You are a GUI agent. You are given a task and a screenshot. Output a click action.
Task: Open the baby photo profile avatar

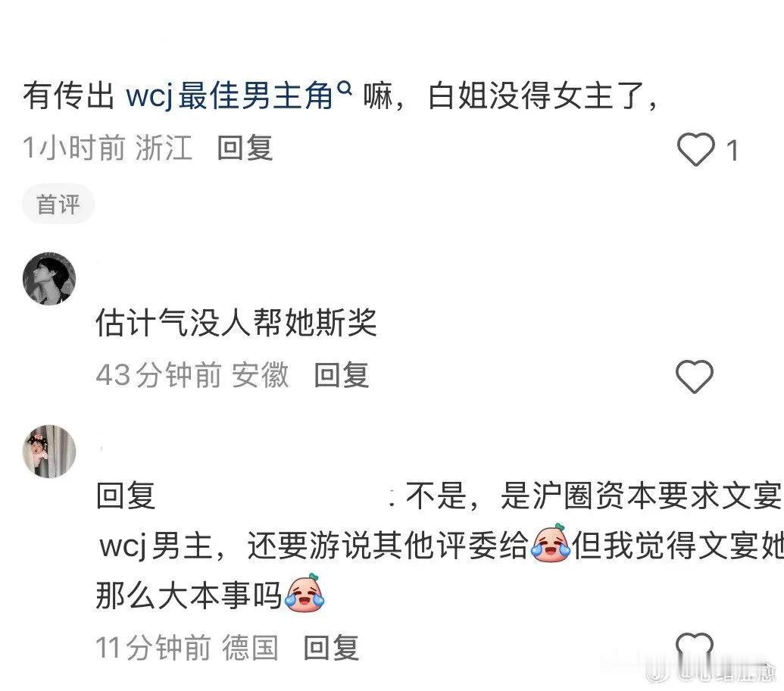coord(49,452)
